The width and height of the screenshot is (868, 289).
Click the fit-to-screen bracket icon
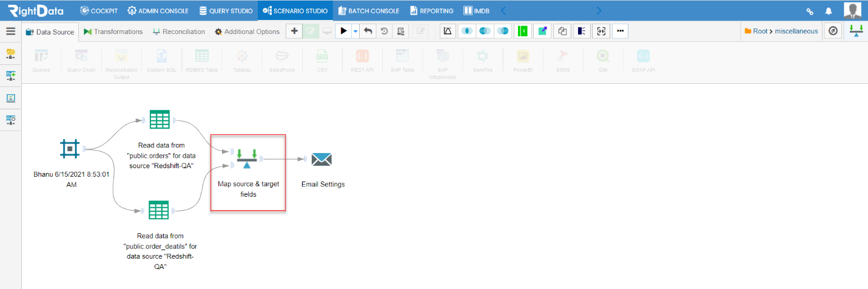click(601, 31)
